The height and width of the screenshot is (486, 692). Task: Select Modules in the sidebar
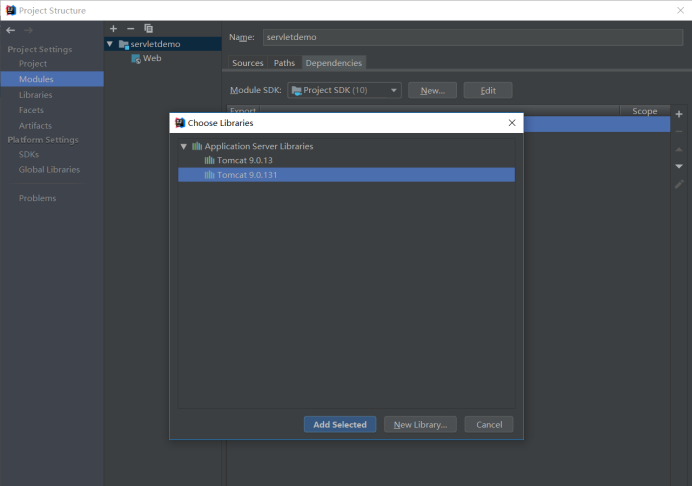(52, 79)
